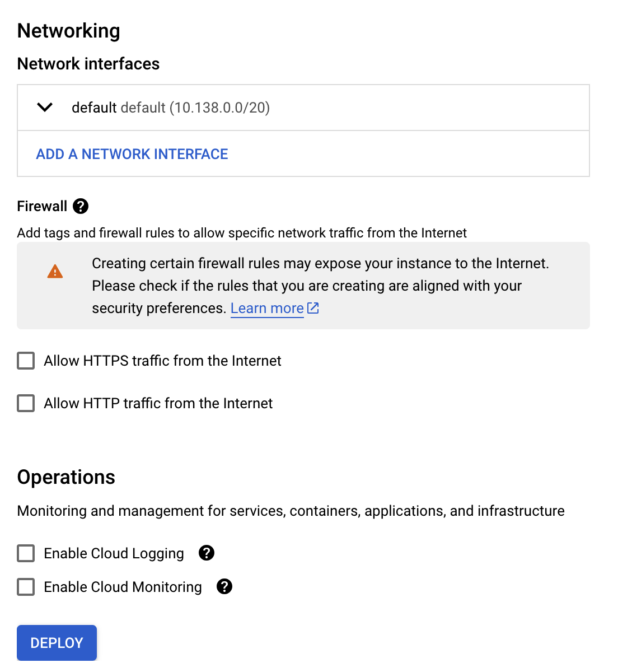Click the Monitoring and management description text
618x672 pixels.
coord(291,511)
